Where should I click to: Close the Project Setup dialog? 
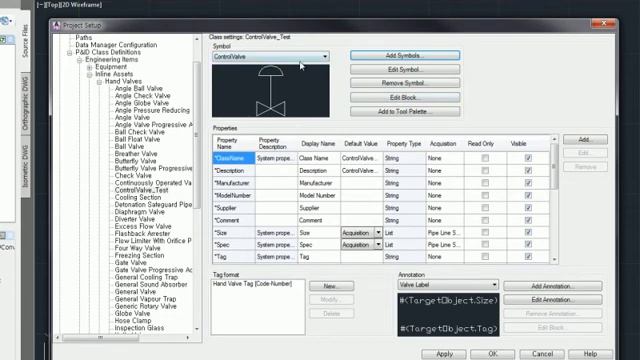click(x=603, y=24)
